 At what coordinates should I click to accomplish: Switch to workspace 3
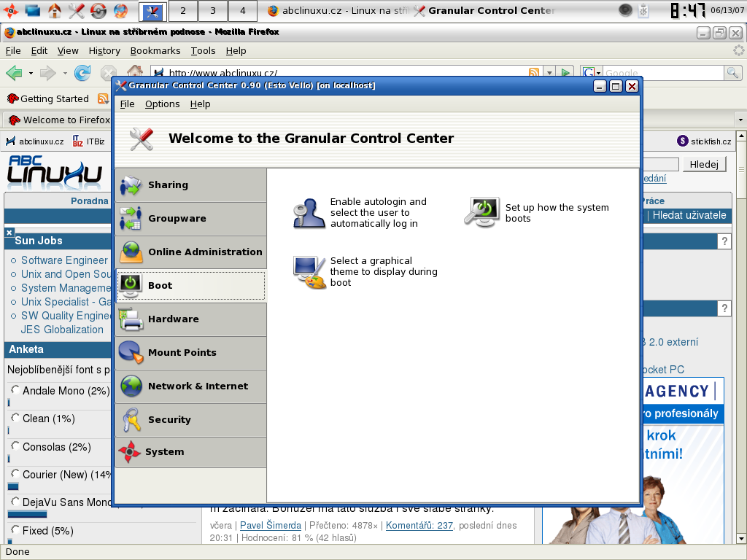212,10
